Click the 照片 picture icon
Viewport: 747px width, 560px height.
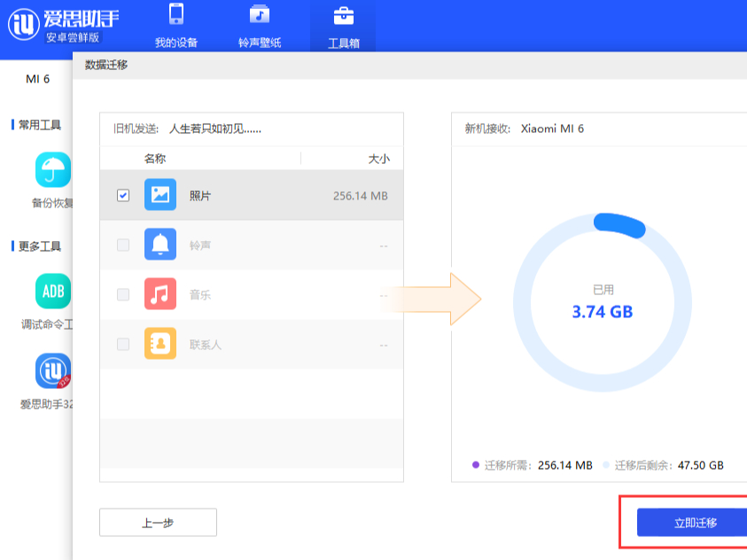(x=160, y=195)
